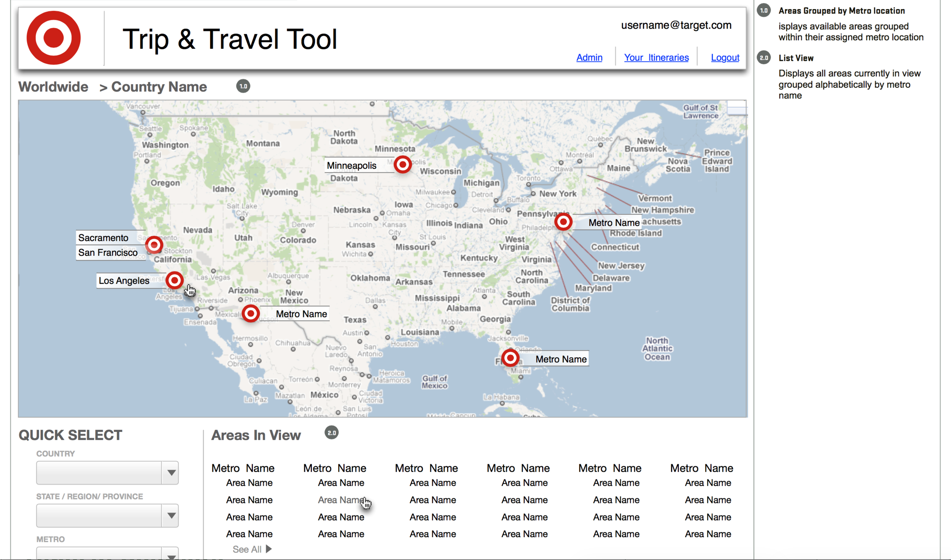Click first Area Name in first column

click(250, 483)
